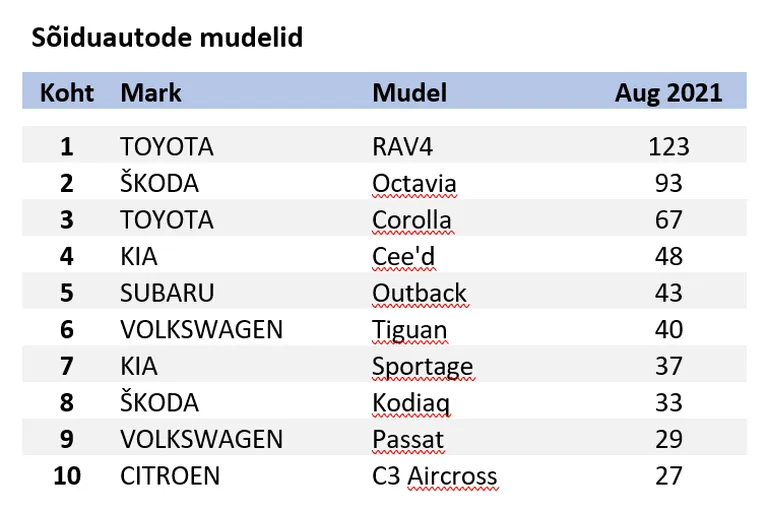Viewport: 768px width, 510px height.
Task: Select the CITROEN brand cell
Action: tap(170, 476)
